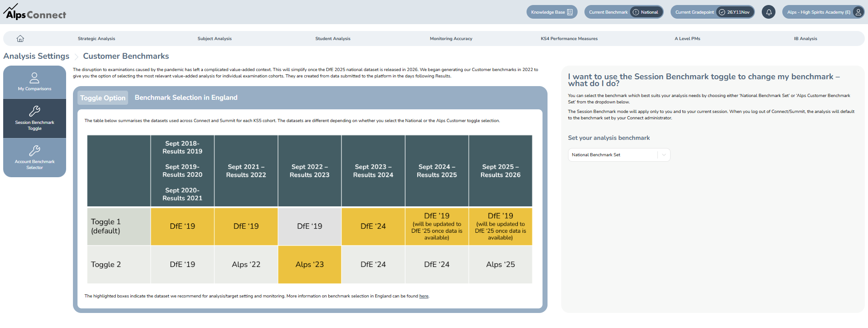Click the Alps Connect logo

(x=35, y=12)
